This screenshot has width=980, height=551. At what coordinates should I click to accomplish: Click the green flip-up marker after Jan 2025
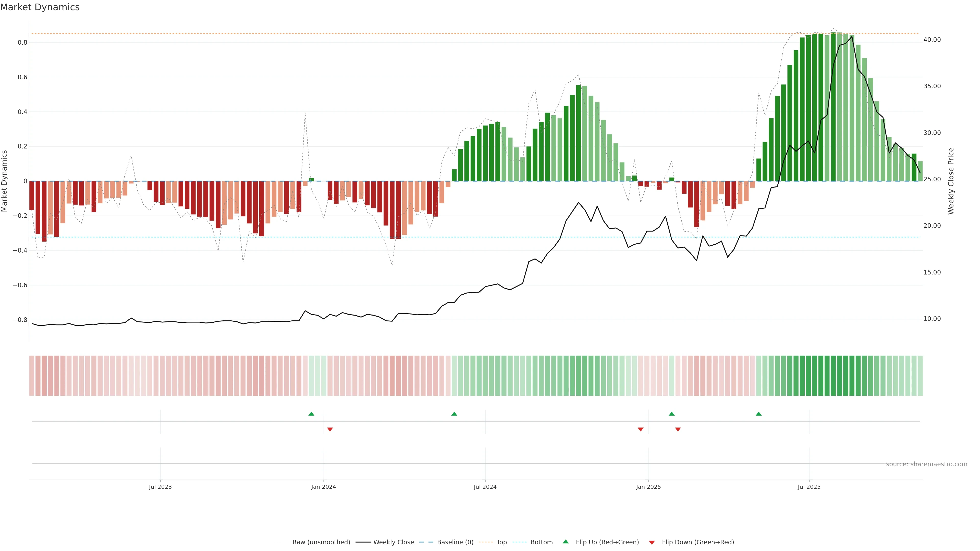(671, 414)
